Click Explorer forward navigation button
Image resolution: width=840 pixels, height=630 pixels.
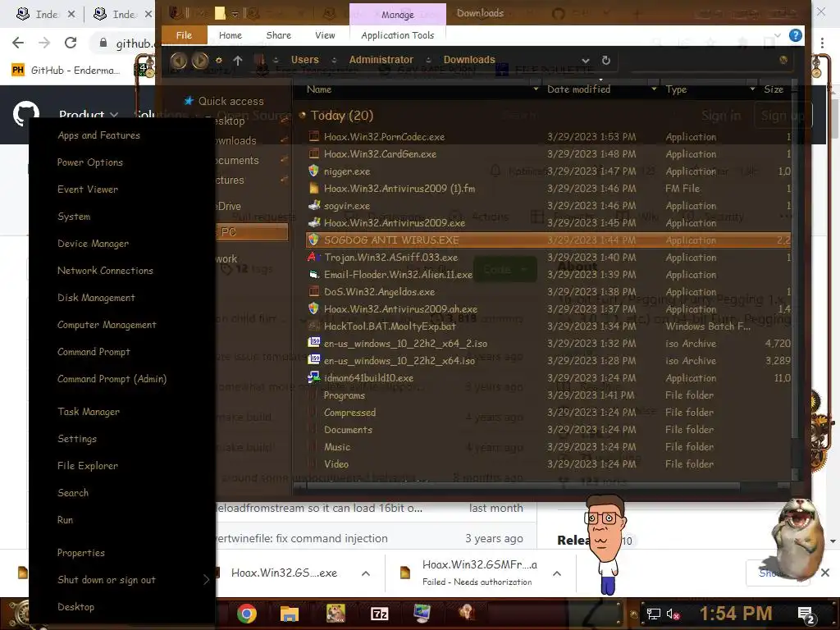pos(200,61)
